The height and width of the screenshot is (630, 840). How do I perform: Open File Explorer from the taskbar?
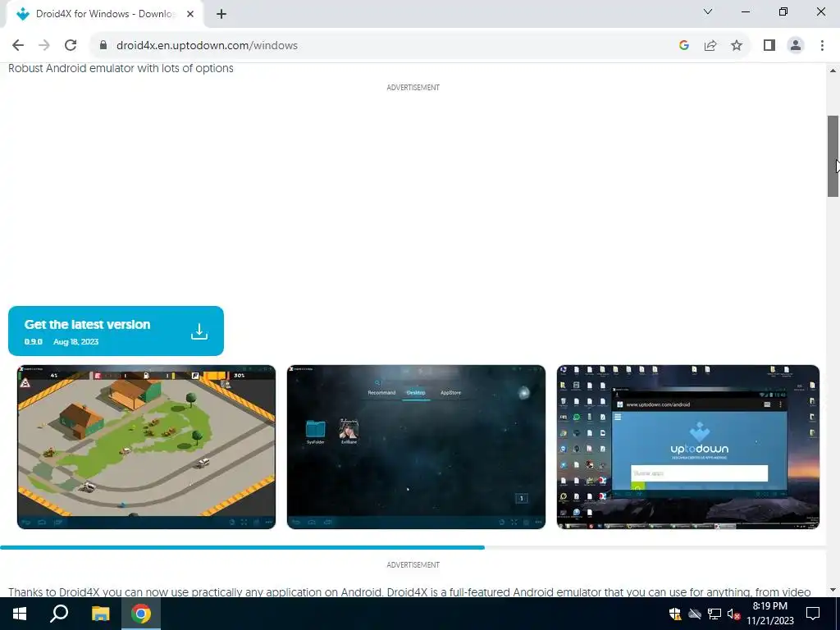click(x=100, y=614)
